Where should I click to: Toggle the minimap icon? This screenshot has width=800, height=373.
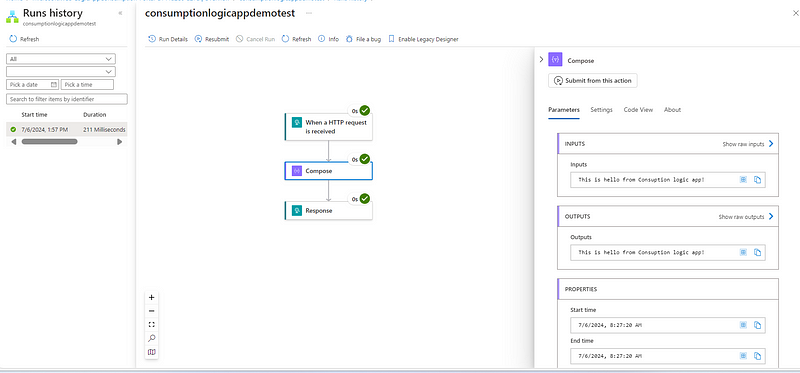tap(152, 352)
